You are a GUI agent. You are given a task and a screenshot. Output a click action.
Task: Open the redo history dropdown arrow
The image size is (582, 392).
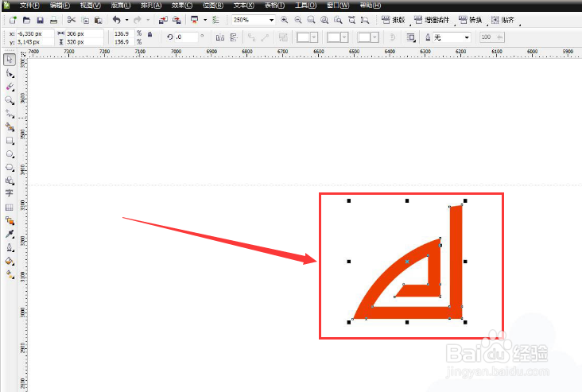pos(148,20)
